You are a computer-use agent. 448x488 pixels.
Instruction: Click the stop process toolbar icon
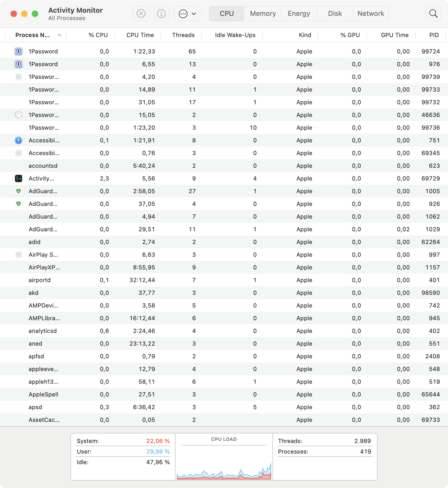click(x=141, y=13)
